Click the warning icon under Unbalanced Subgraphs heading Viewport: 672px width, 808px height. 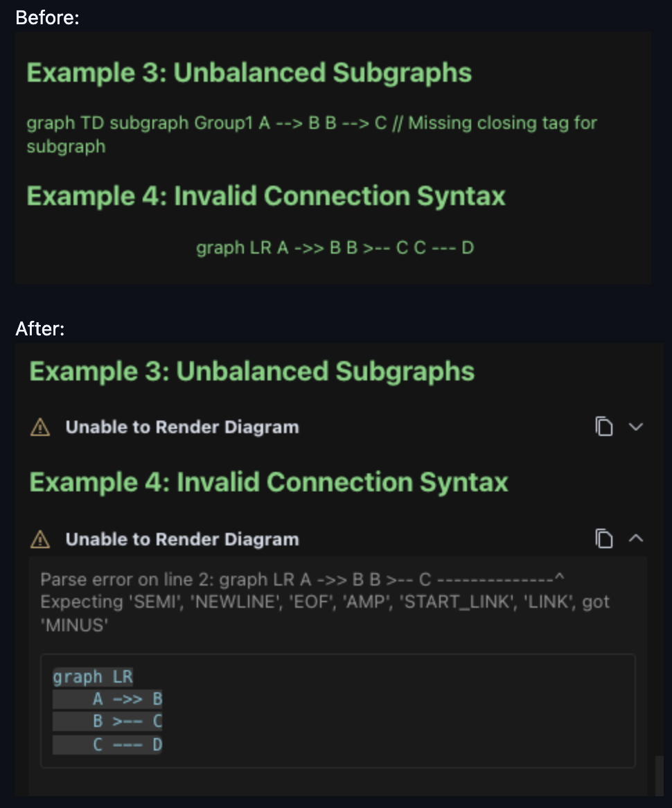(x=39, y=427)
